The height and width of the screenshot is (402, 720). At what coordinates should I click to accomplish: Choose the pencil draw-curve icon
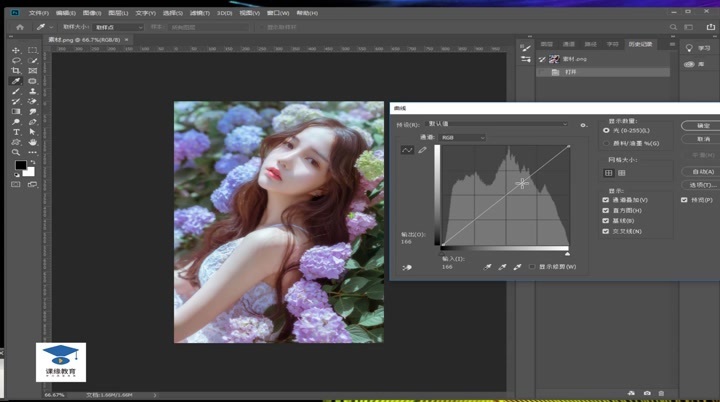coord(422,150)
